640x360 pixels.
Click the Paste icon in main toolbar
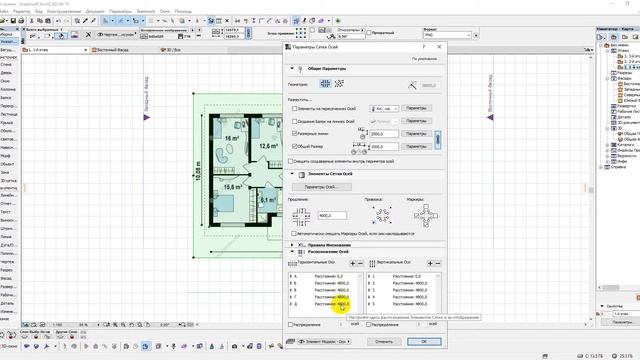(48, 21)
